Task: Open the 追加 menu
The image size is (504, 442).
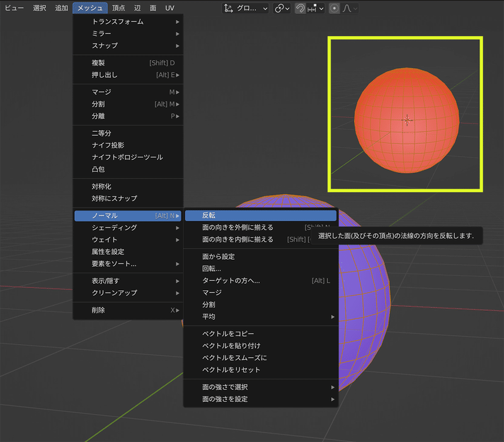Action: (x=61, y=8)
